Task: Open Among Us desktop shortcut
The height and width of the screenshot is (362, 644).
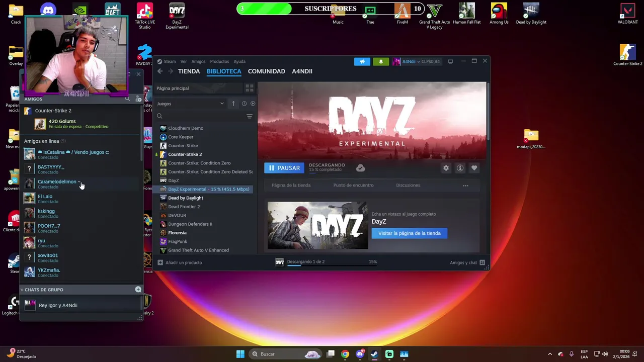Action: tap(499, 14)
